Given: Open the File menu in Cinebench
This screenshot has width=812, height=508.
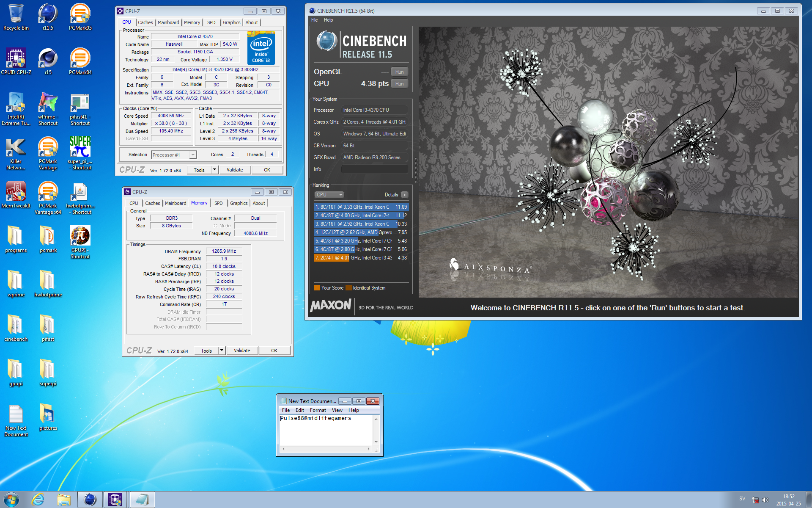Looking at the screenshot, I should coord(315,20).
